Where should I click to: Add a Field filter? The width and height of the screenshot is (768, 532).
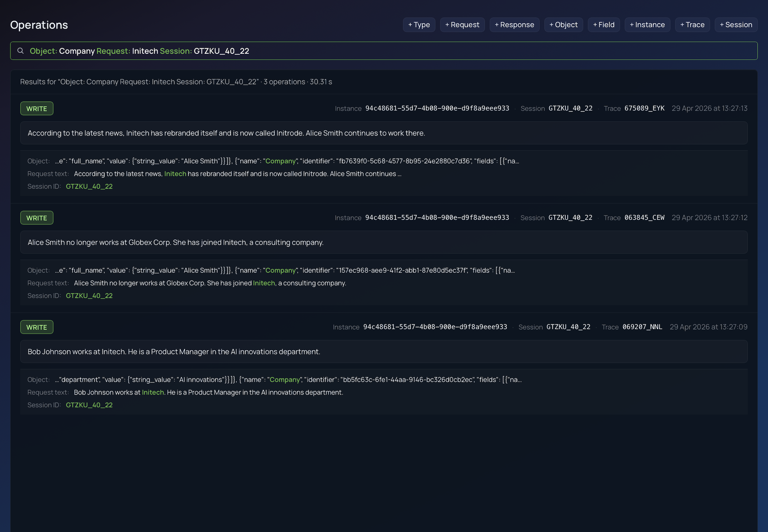(604, 25)
